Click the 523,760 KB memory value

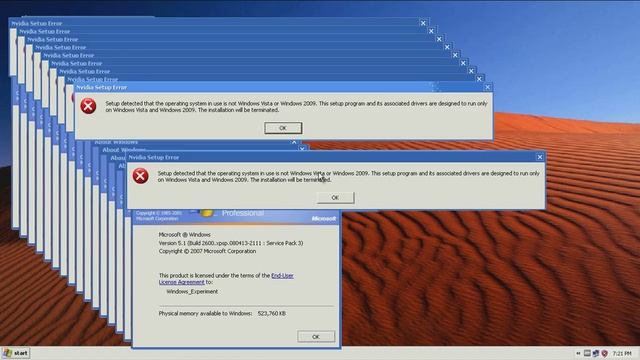271,313
